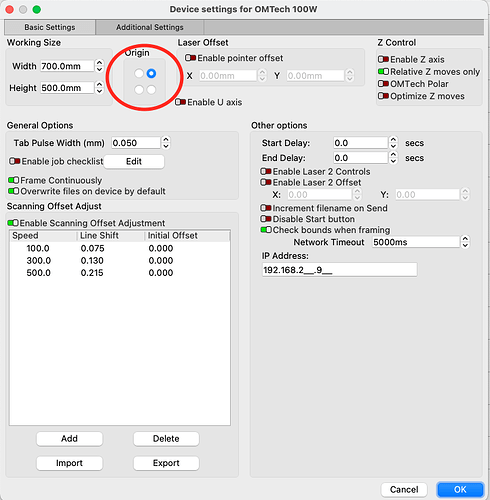
Task: Click the Cancel button
Action: coord(404,490)
